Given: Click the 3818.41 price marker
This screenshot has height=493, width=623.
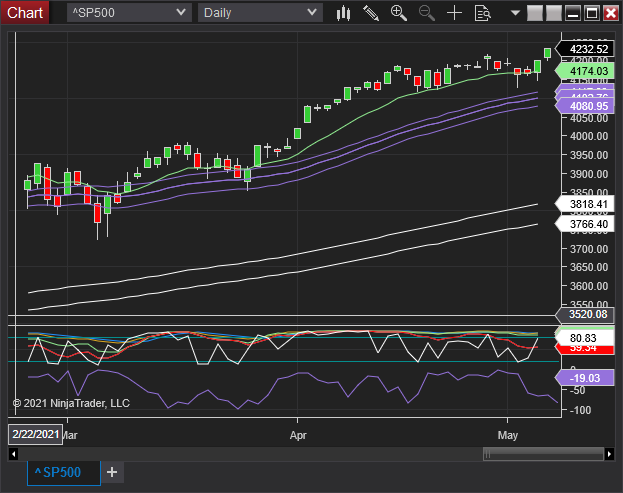Looking at the screenshot, I should click(585, 204).
